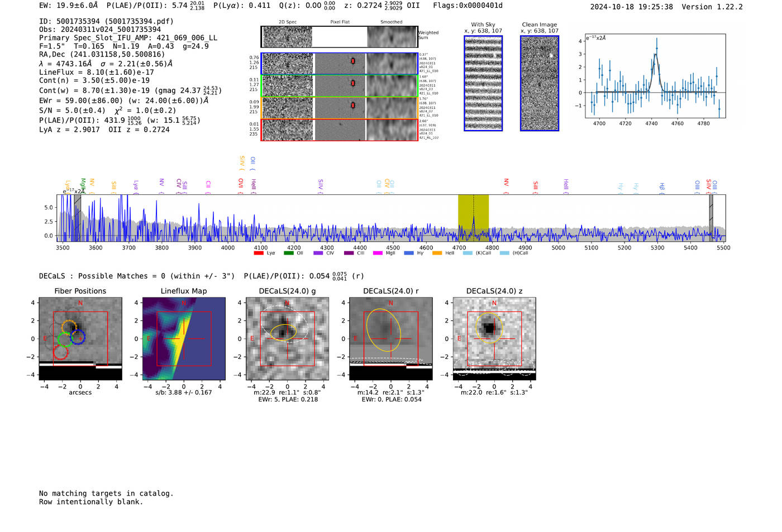Click the 'Obs: 20240311v024_5001735394' line
The image size is (782, 532).
[x=100, y=30]
